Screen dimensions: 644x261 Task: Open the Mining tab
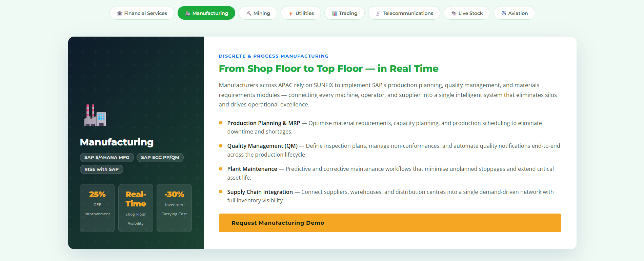(258, 13)
